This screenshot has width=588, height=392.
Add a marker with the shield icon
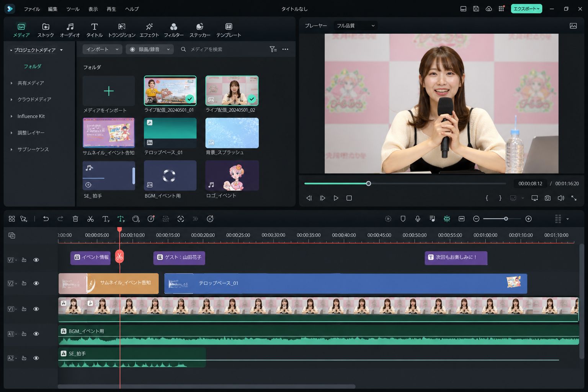coord(403,219)
